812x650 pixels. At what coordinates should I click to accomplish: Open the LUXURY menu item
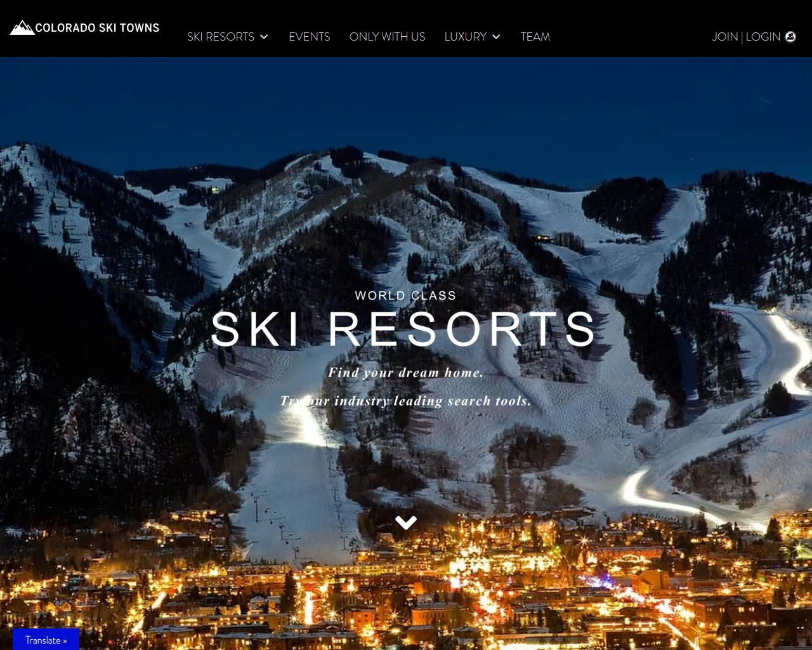[466, 37]
